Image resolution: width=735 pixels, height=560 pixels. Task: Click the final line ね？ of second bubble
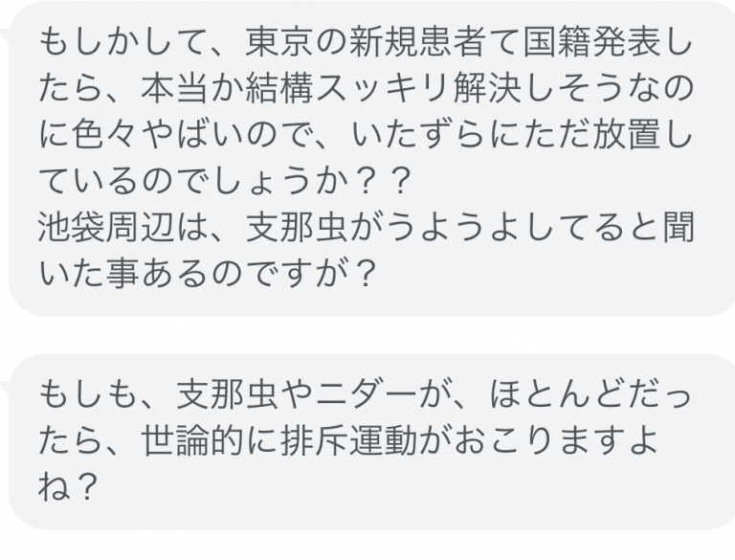point(68,488)
